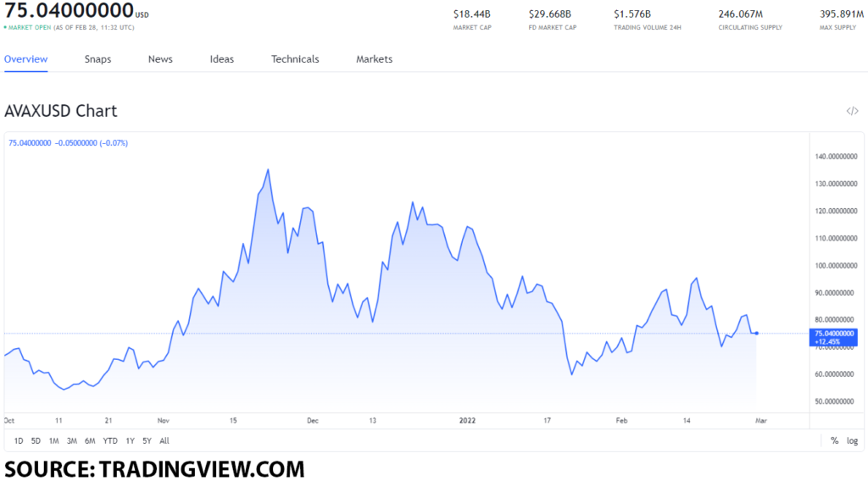Image resolution: width=868 pixels, height=481 pixels.
Task: Click the 50.00000000 price axis label
Action: [836, 401]
